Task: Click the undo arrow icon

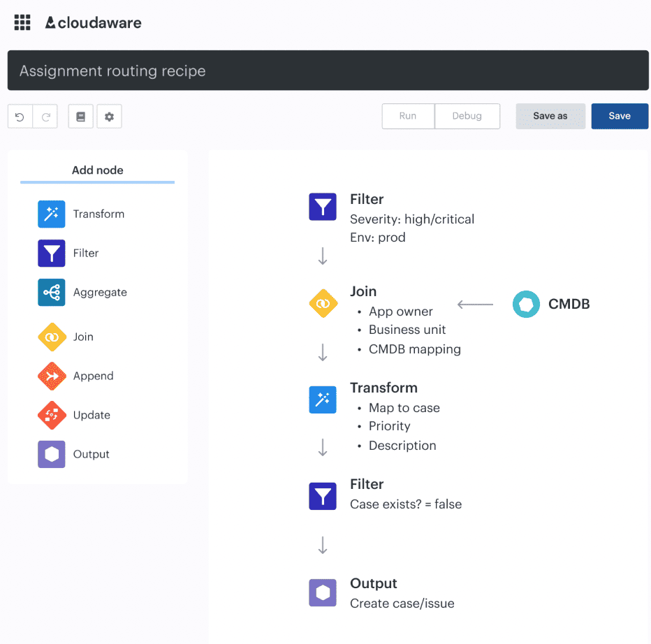Action: tap(20, 116)
